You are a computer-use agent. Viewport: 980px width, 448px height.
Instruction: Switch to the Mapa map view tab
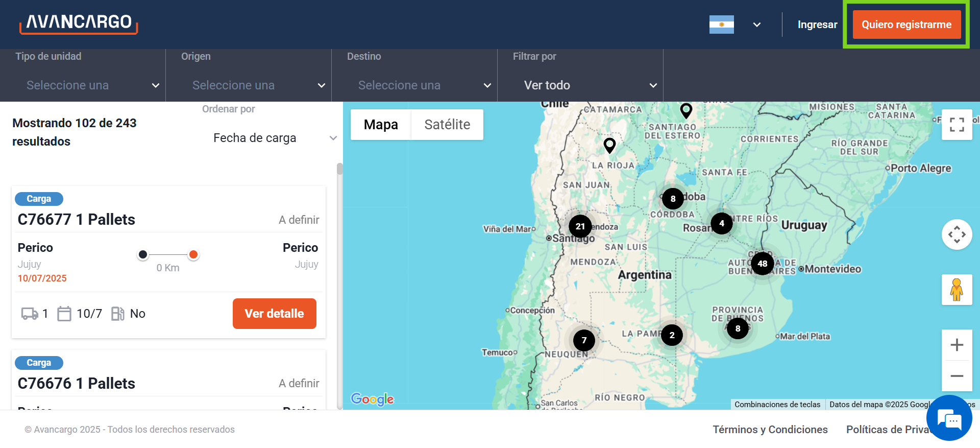pos(381,125)
